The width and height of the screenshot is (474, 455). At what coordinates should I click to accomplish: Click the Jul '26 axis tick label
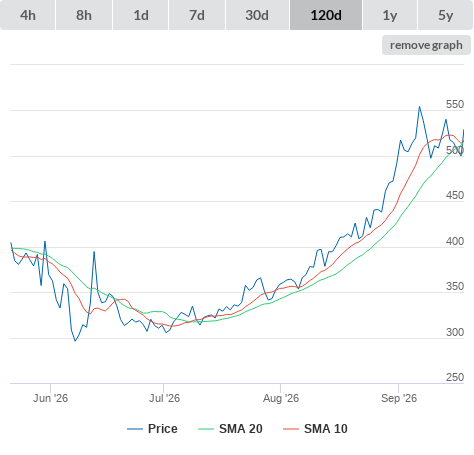[x=164, y=398]
